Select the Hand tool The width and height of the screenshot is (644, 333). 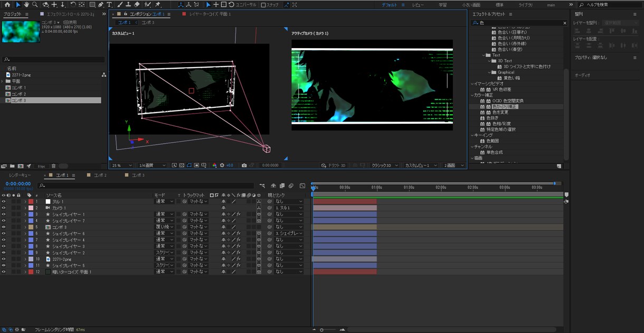(x=26, y=4)
